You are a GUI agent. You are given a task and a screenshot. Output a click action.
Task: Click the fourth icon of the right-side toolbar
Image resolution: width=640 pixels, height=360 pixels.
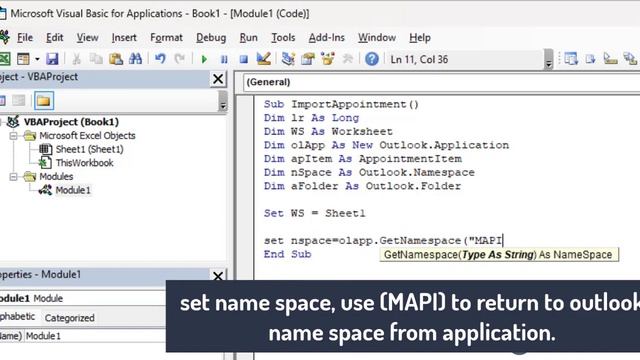tap(630, 59)
